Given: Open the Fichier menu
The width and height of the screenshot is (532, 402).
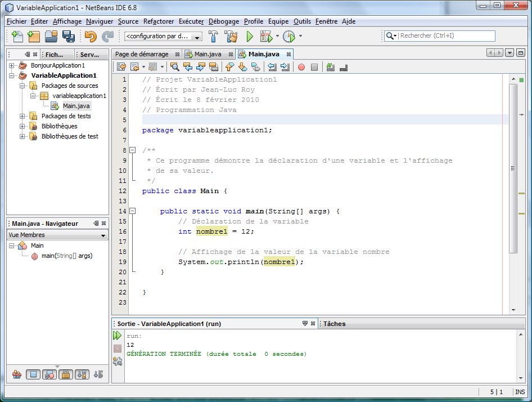Looking at the screenshot, I should [x=17, y=21].
